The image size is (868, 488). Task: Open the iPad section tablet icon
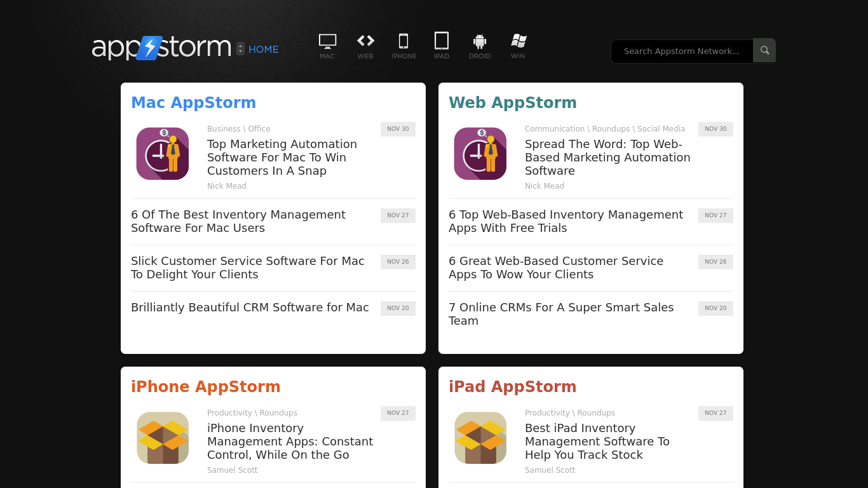click(x=442, y=41)
